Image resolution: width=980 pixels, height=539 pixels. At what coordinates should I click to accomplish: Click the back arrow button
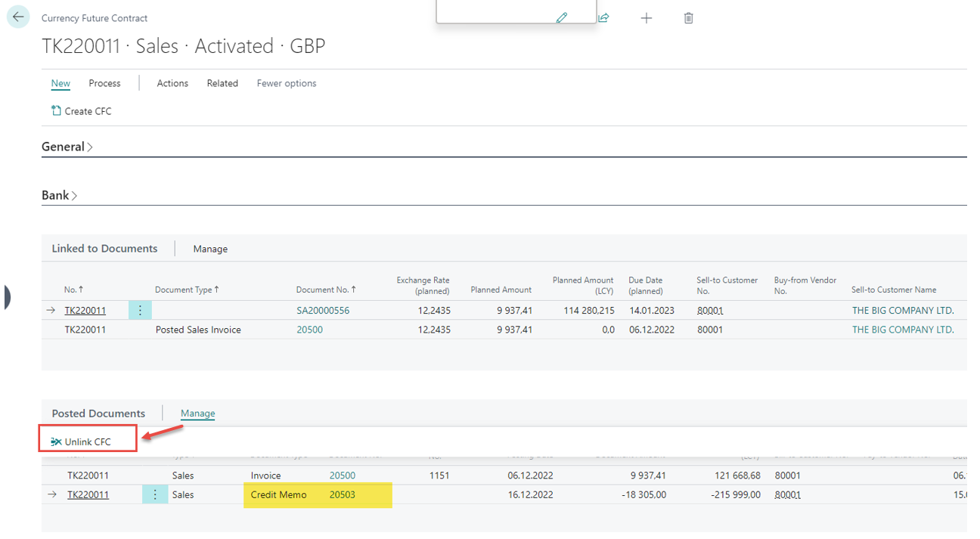point(18,17)
